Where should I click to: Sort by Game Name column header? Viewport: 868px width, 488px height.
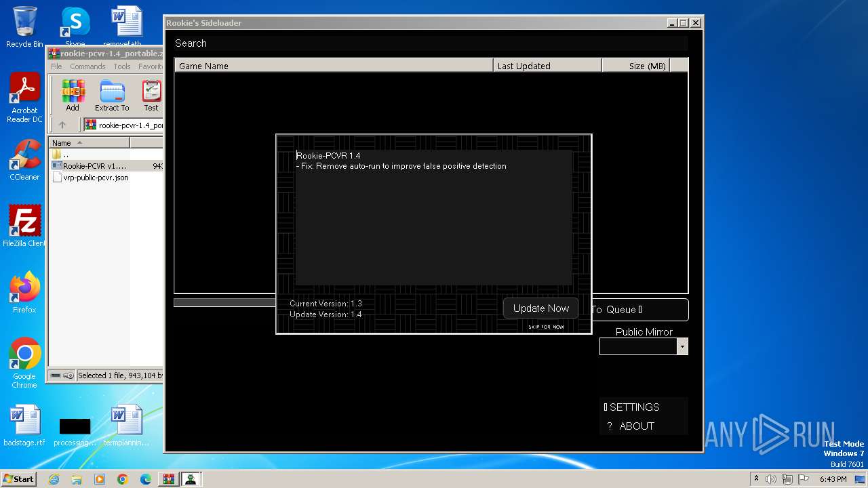tap(334, 66)
